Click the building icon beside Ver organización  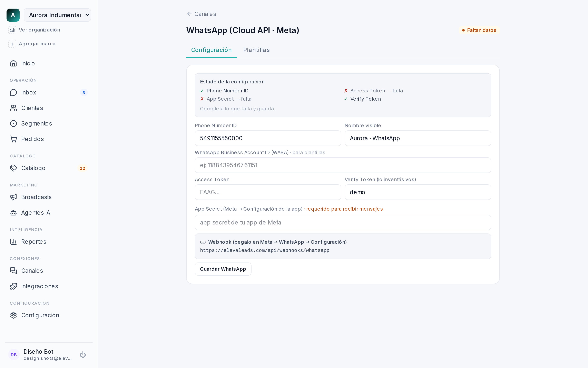point(12,30)
